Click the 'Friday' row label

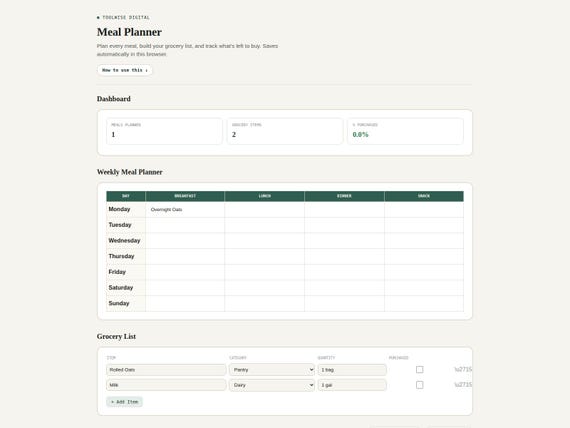(x=117, y=272)
